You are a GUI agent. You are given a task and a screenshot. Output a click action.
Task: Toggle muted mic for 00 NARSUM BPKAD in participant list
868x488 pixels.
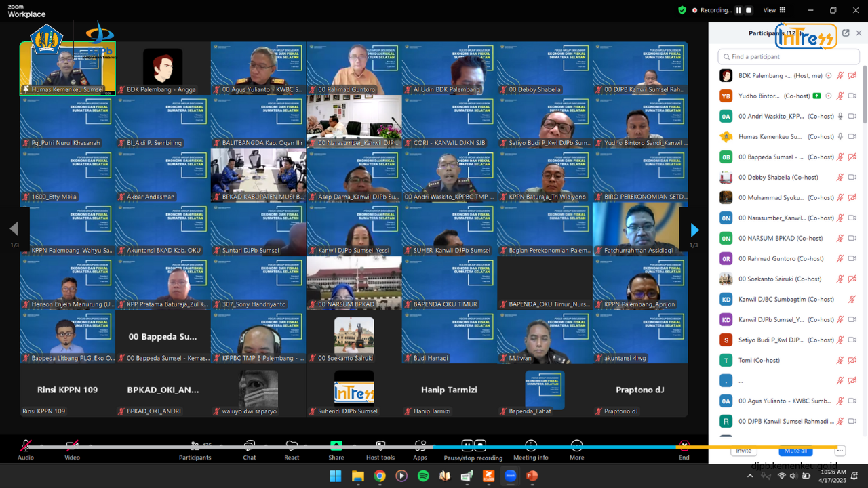pos(840,238)
